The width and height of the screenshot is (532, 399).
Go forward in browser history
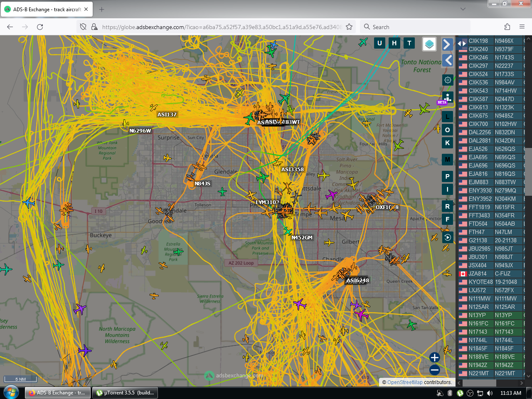pyautogui.click(x=25, y=27)
